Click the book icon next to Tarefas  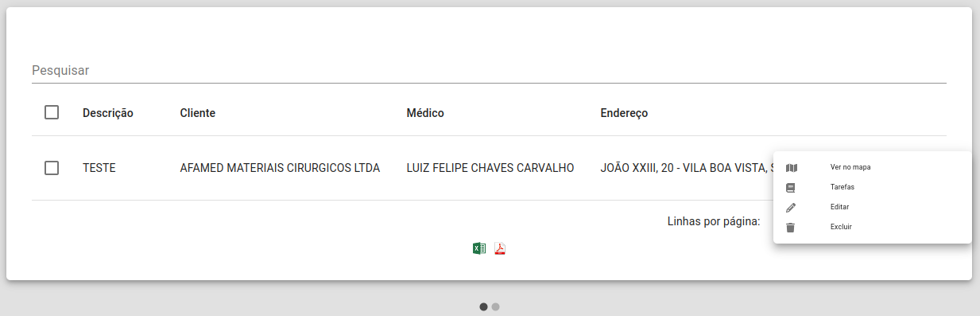click(x=791, y=188)
